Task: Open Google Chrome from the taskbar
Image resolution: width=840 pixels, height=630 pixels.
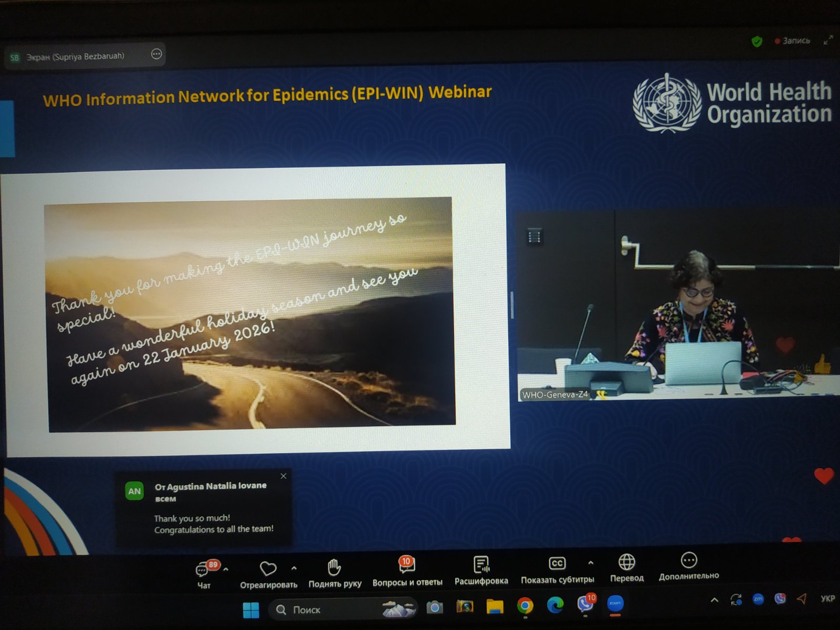Action: pos(524,606)
